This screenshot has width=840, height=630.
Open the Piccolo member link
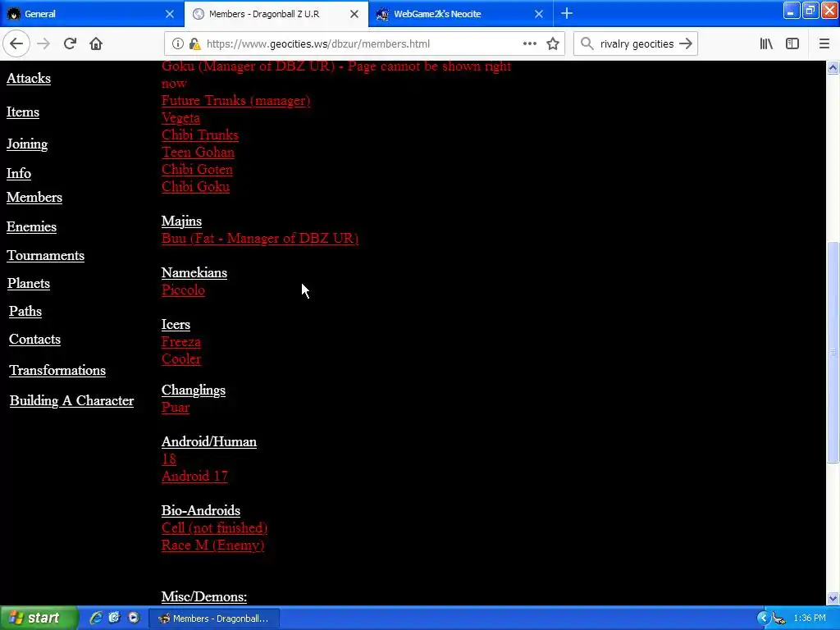point(183,290)
